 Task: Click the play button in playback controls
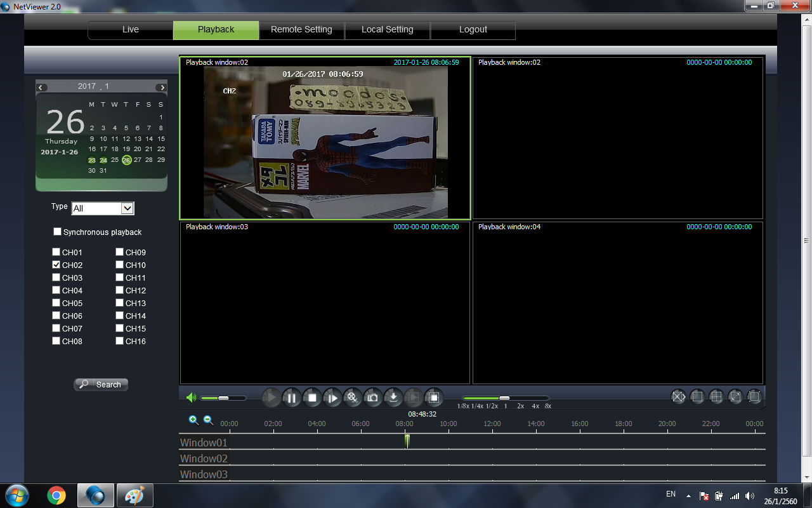coord(271,398)
